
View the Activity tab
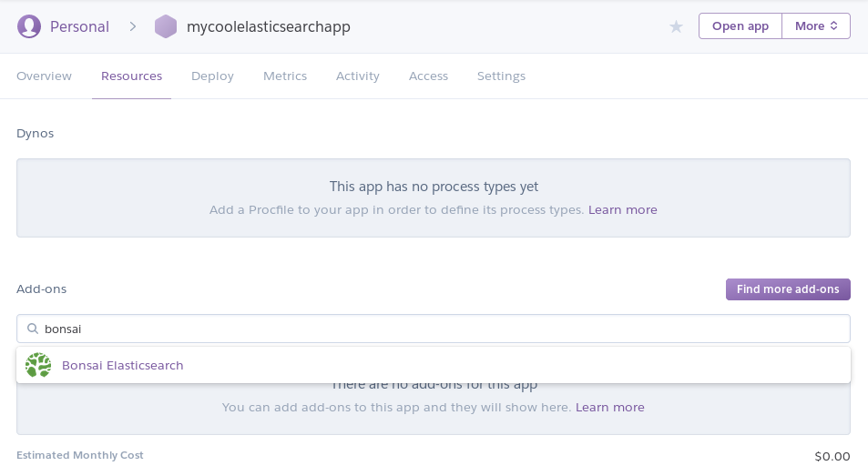358,76
